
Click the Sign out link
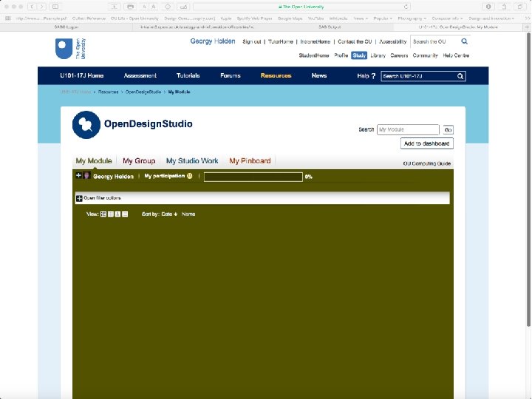252,41
